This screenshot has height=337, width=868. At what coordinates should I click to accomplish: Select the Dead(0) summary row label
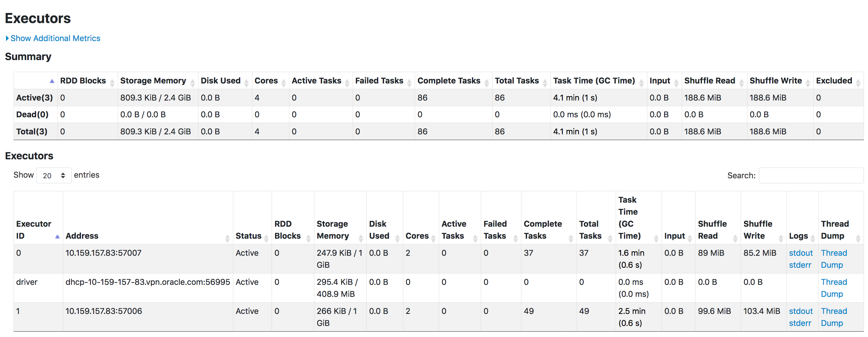[x=32, y=115]
